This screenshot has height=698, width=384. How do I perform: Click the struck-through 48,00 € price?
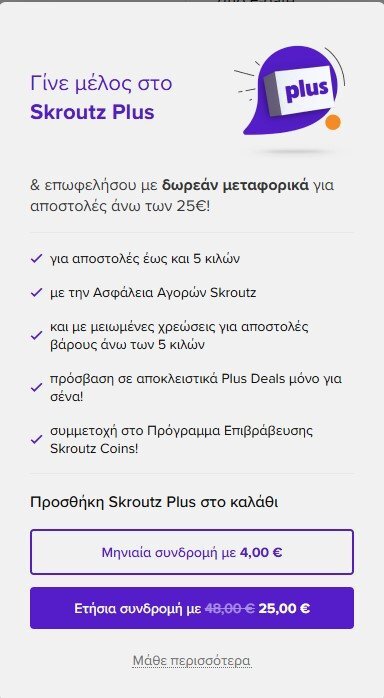coord(230,608)
